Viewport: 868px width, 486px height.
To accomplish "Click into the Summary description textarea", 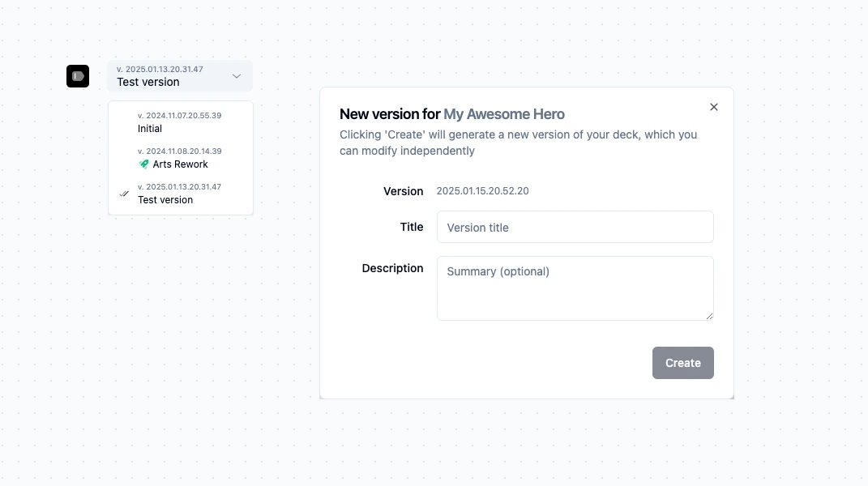I will [575, 288].
